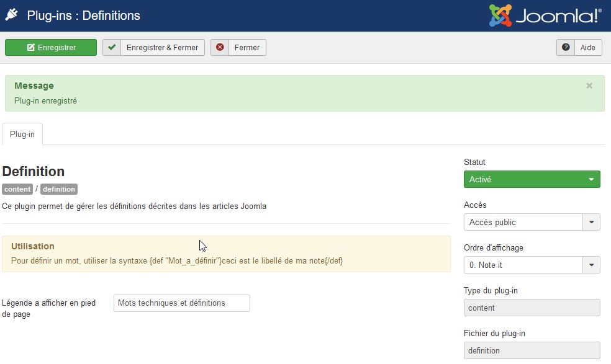This screenshot has width=611, height=364.
Task: Click the 'content' gray label badge
Action: (x=17, y=189)
